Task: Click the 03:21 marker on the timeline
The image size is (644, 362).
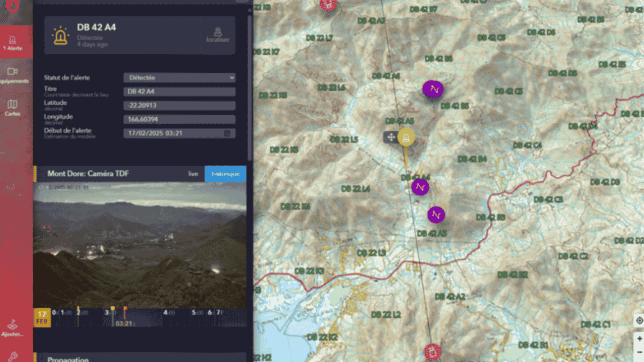Action: click(124, 323)
